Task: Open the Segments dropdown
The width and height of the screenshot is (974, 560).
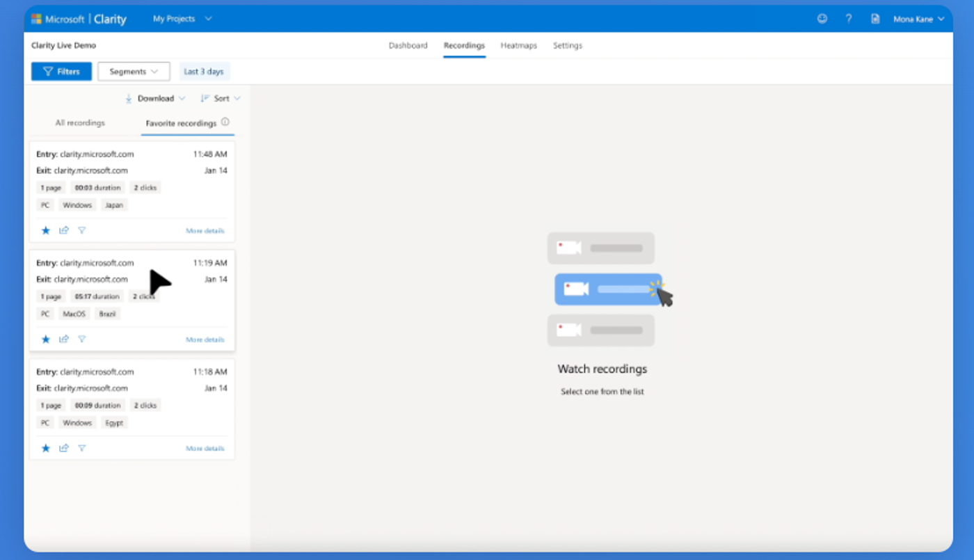Action: point(134,72)
